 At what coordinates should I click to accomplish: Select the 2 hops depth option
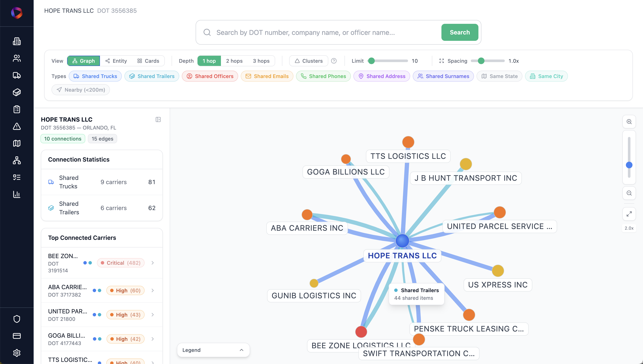[x=234, y=61]
